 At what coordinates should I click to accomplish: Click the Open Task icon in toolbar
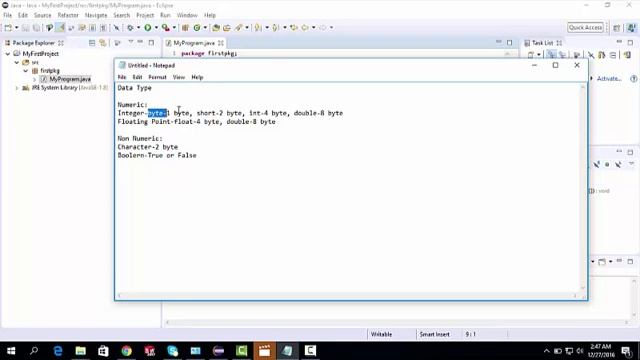227,28
